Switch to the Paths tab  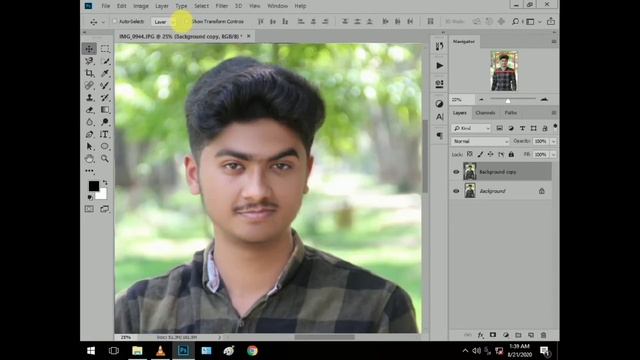tap(511, 113)
